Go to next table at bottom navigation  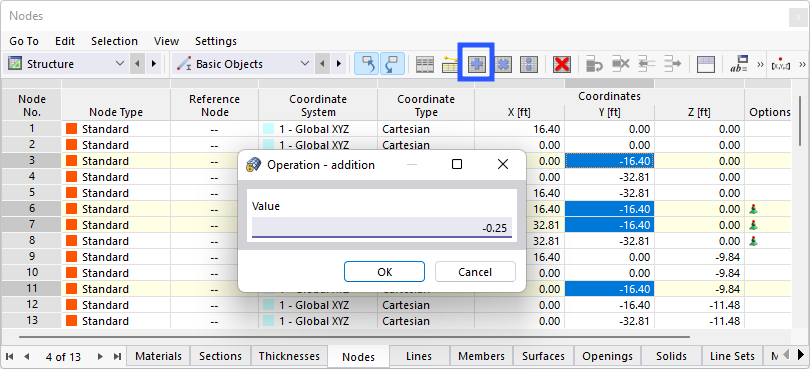(x=100, y=357)
